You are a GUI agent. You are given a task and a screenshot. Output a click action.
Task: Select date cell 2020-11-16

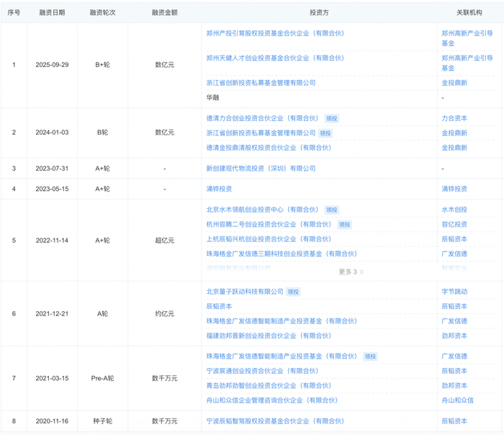[52, 421]
